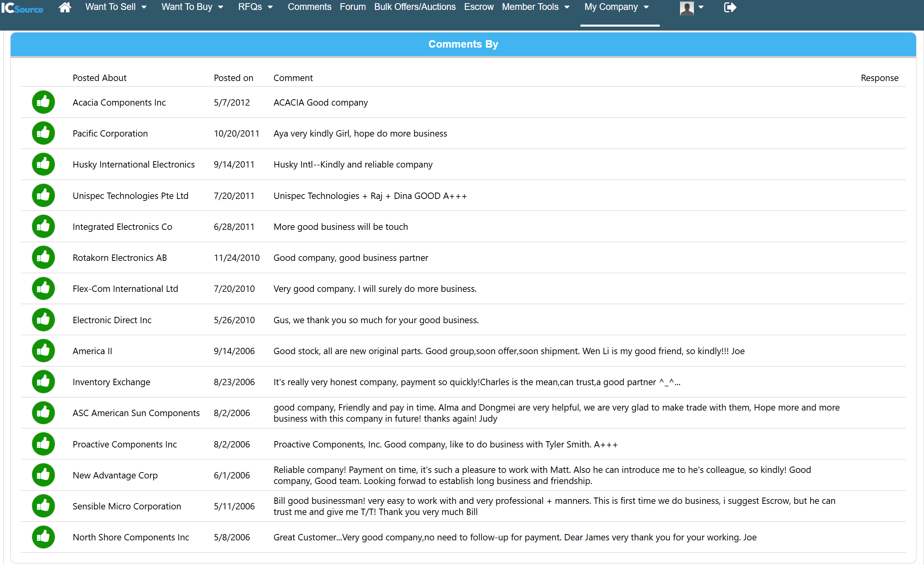924x565 pixels.
Task: Click thumbs-up icon for America II
Action: pyautogui.click(x=43, y=351)
